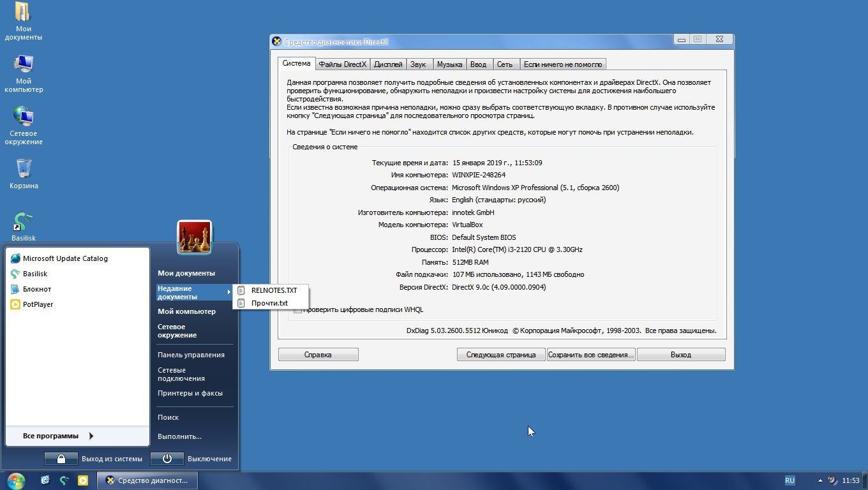
Task: Click Сохранить все сведения button
Action: (x=591, y=355)
